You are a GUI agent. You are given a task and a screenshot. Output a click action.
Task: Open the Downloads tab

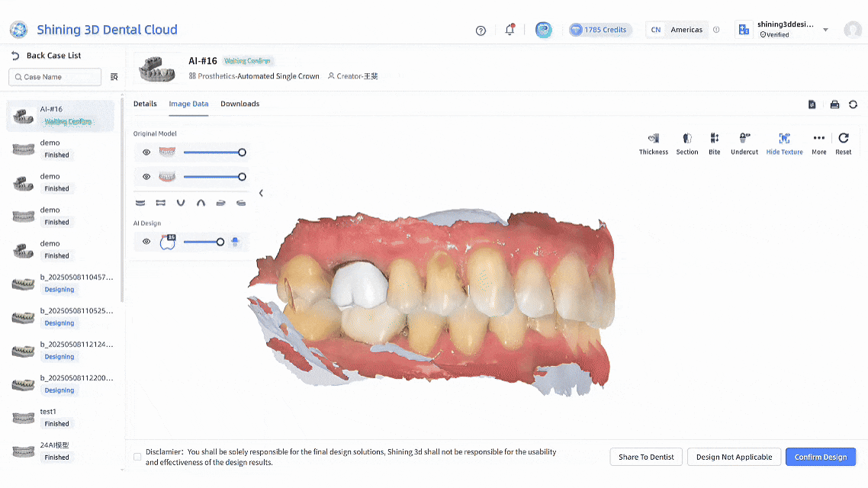coord(240,104)
